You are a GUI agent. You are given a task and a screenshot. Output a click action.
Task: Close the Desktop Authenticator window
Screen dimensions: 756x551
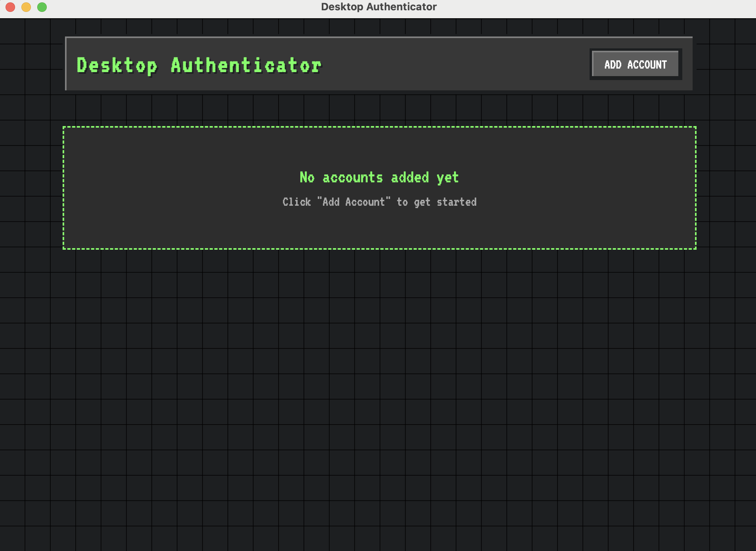10,7
